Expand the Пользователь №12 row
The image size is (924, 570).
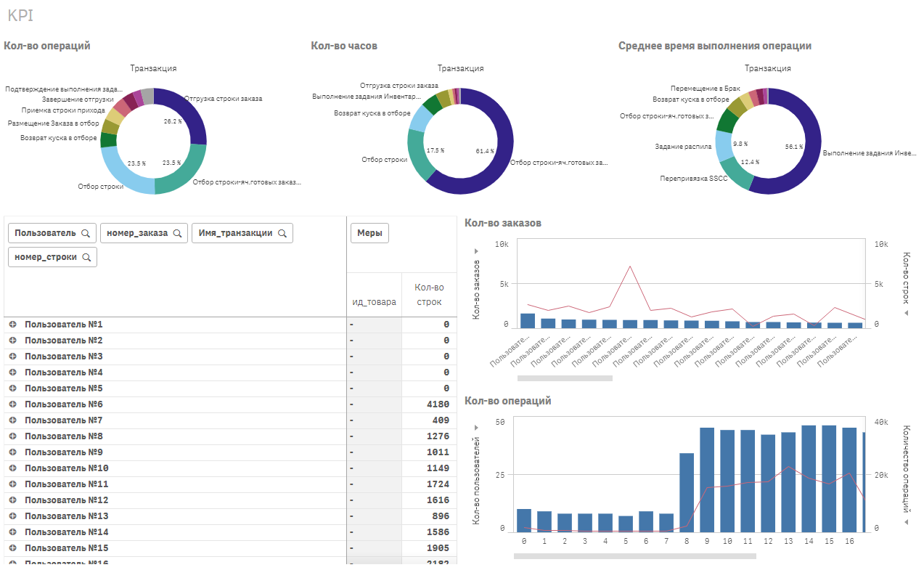[x=13, y=500]
